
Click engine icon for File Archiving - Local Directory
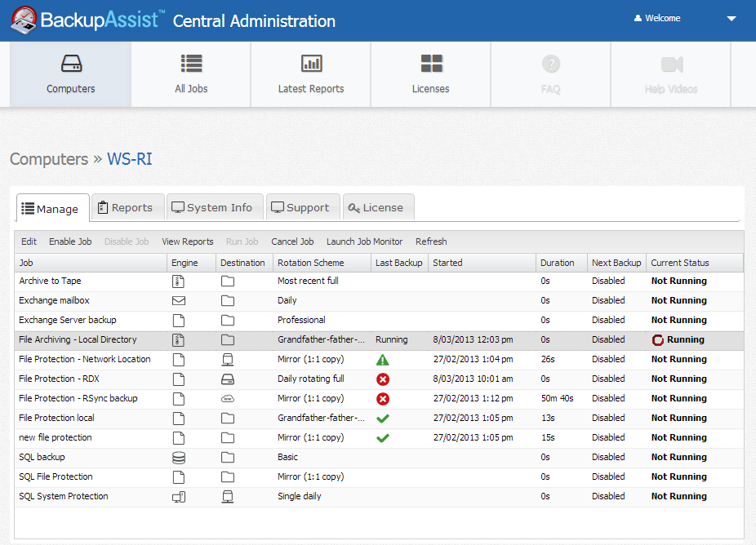coord(179,340)
